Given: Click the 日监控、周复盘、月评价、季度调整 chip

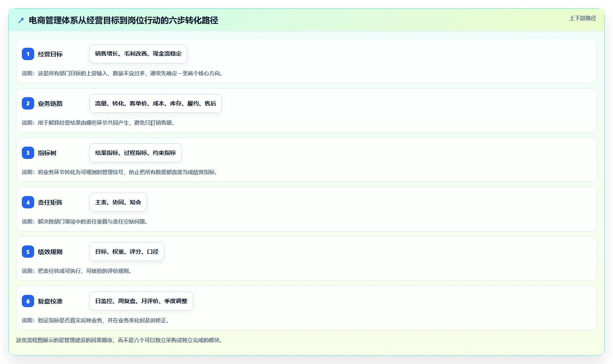Looking at the screenshot, I should (x=141, y=301).
